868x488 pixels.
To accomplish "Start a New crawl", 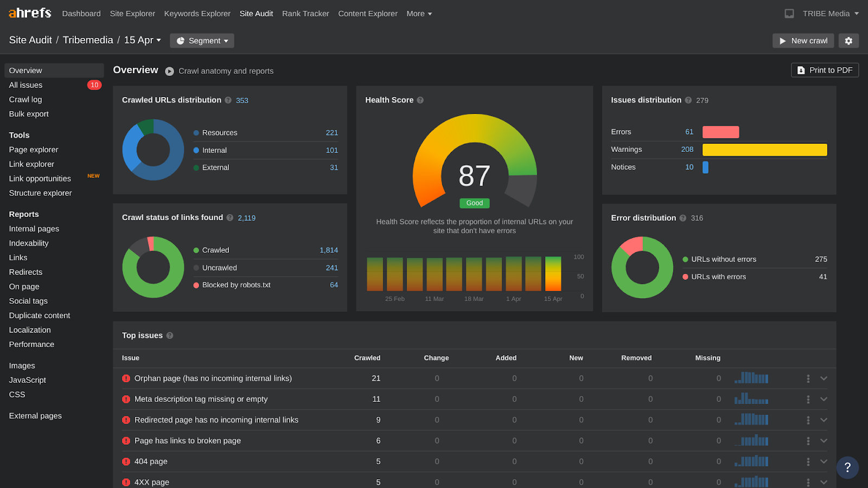I will coord(803,41).
